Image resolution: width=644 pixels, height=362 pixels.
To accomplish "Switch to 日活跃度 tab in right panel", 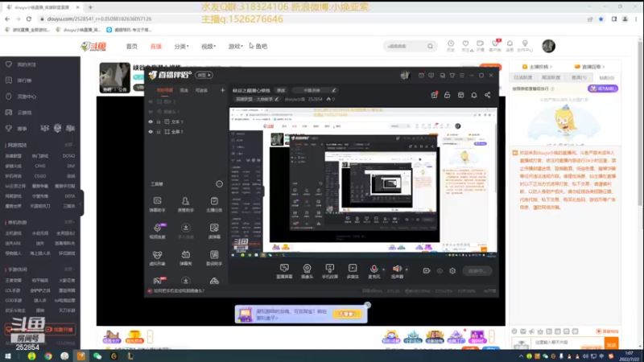I will [522, 77].
